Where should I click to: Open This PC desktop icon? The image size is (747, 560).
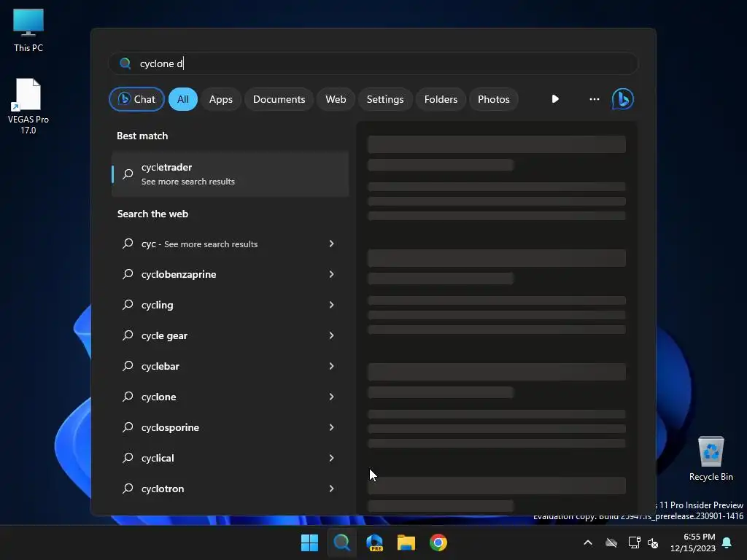click(28, 30)
